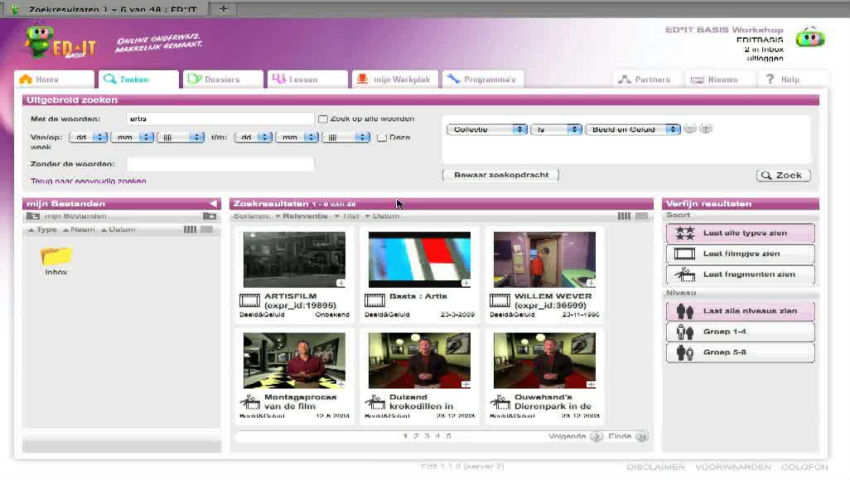The image size is (850, 480).
Task: Open the ARTISFILM video thumbnail
Action: 294,260
